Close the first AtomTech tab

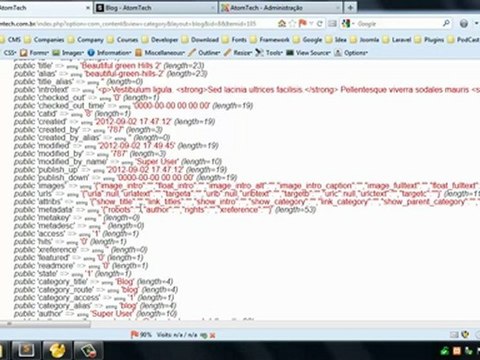tap(88, 8)
